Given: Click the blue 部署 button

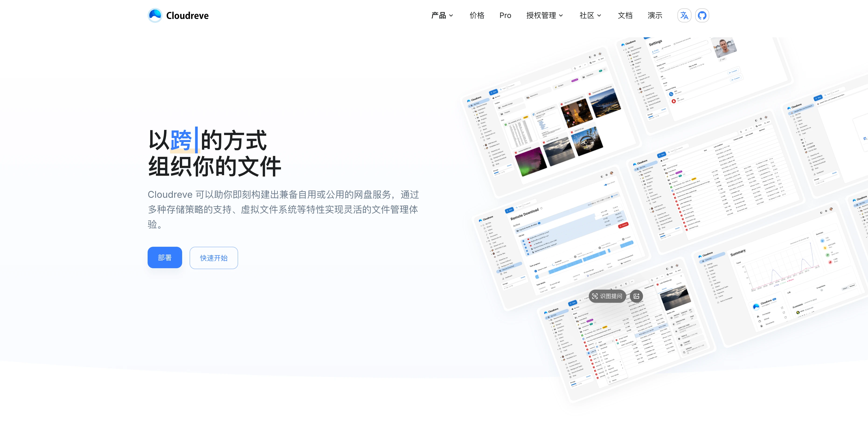Looking at the screenshot, I should tap(164, 258).
